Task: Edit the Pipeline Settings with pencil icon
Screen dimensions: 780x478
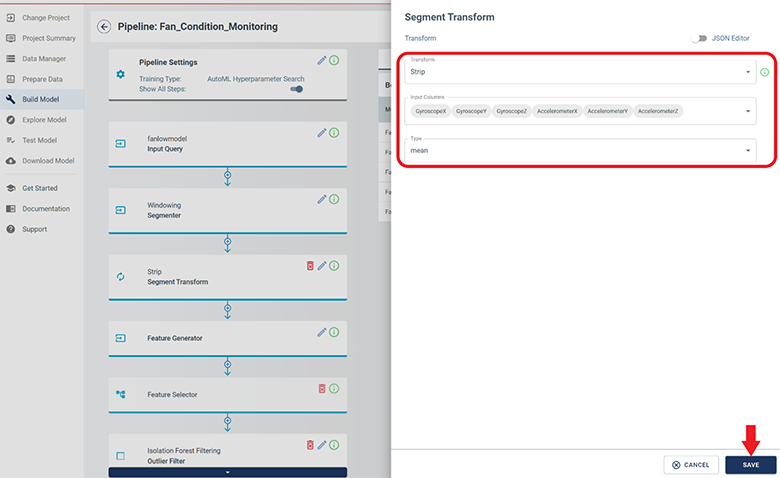Action: [x=322, y=60]
